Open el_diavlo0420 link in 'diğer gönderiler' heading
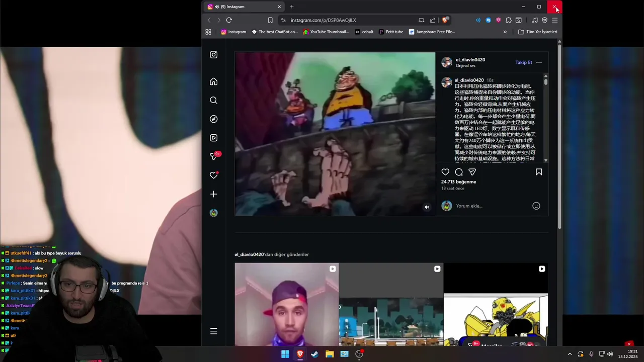Screen dimensions: 644x362 (x=249, y=254)
